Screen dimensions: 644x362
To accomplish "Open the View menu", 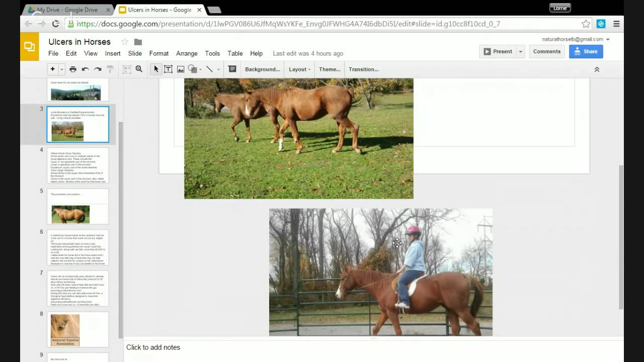I will coord(91,53).
